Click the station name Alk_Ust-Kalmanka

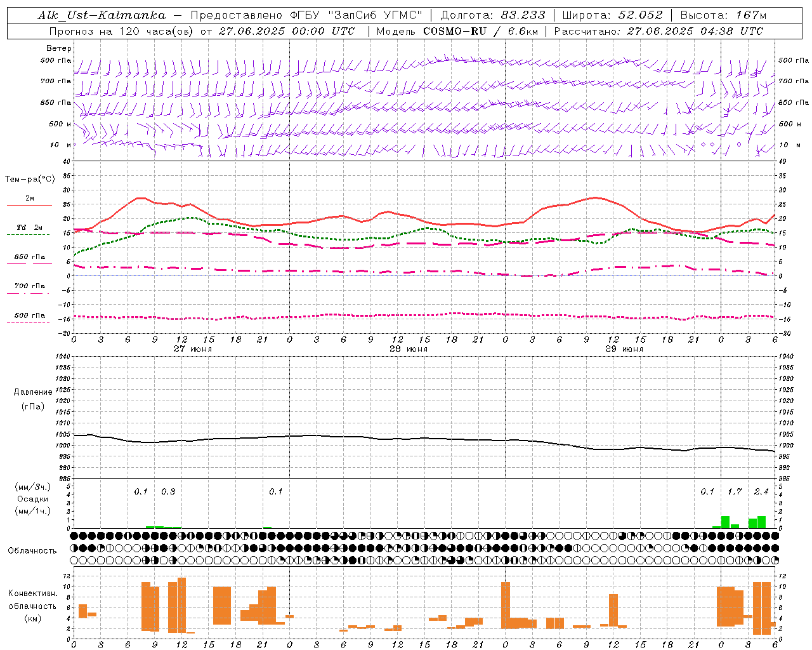[101, 15]
